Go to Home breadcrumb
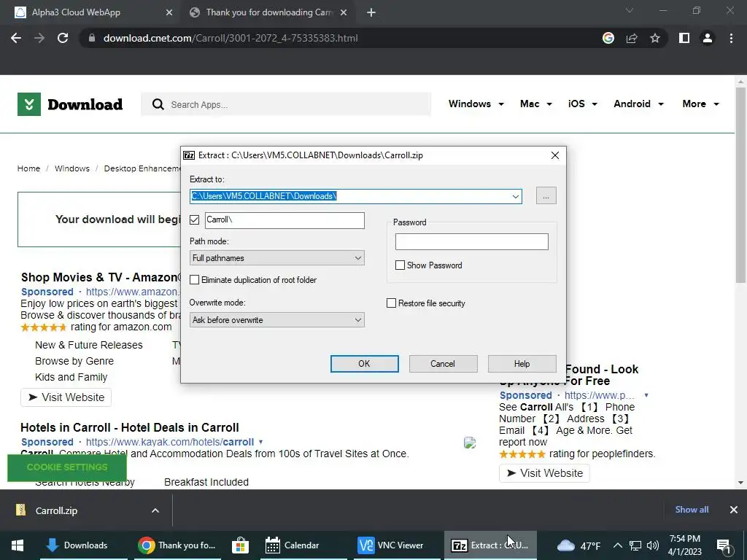This screenshot has width=747, height=560. point(28,168)
